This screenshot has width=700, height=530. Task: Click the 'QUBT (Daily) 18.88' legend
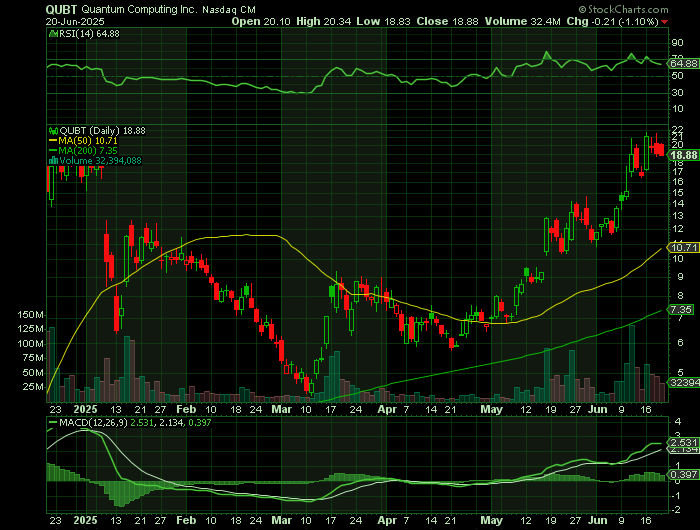[x=102, y=130]
